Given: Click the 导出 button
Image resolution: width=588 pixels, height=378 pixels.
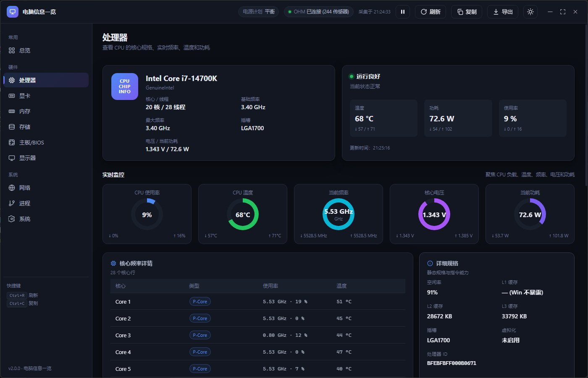Looking at the screenshot, I should [503, 12].
